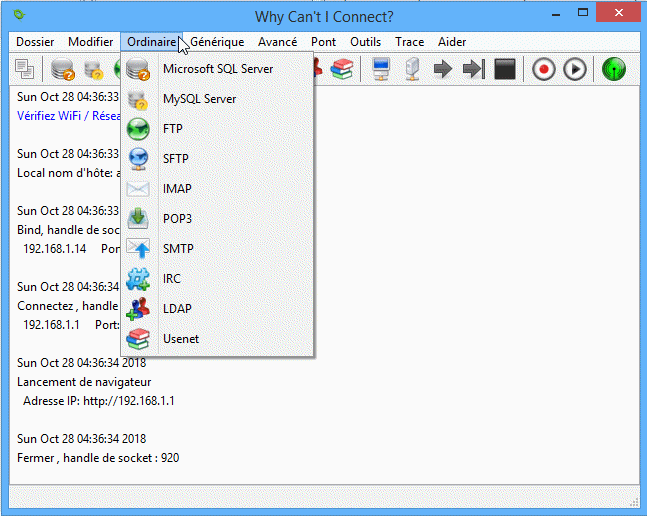Click the stacked books Usenet toolbar icon
The height and width of the screenshot is (516, 647).
pos(342,69)
